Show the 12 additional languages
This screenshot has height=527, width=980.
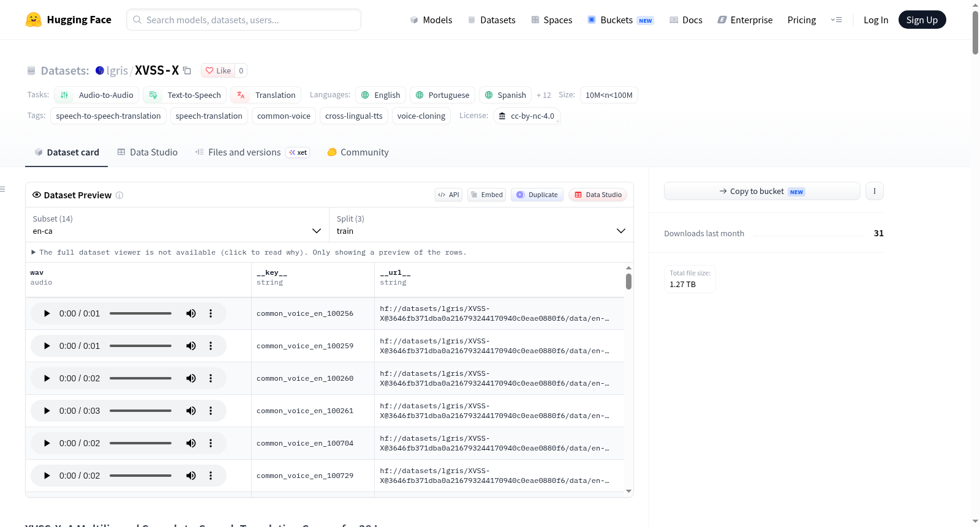[x=544, y=95]
